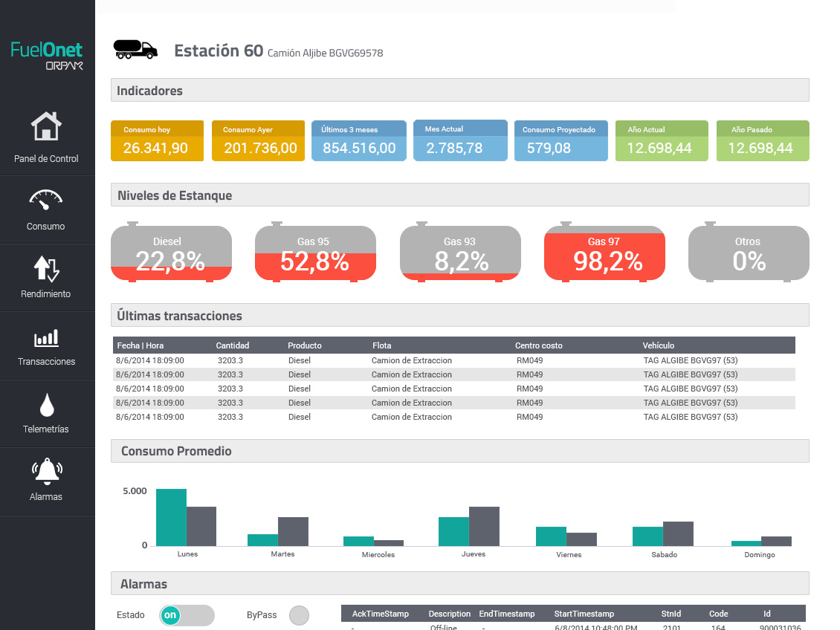Click the Gas 97 tank level
The height and width of the screenshot is (630, 840).
click(604, 253)
